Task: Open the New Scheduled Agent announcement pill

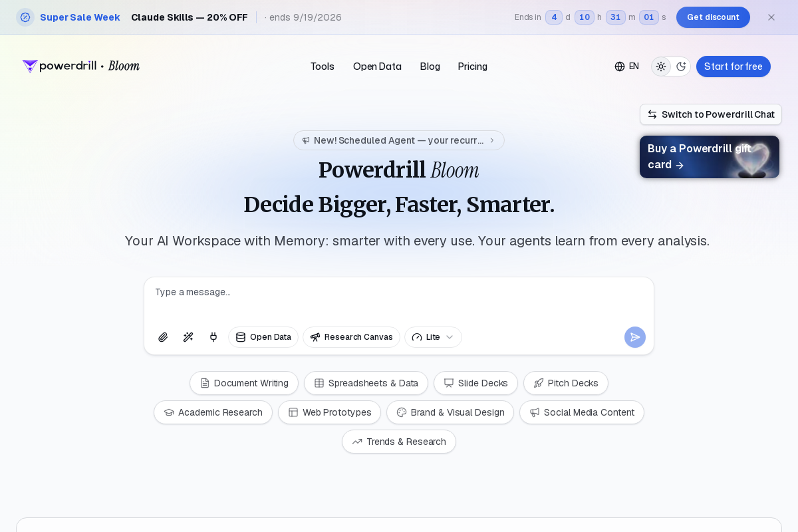Action: point(399,140)
